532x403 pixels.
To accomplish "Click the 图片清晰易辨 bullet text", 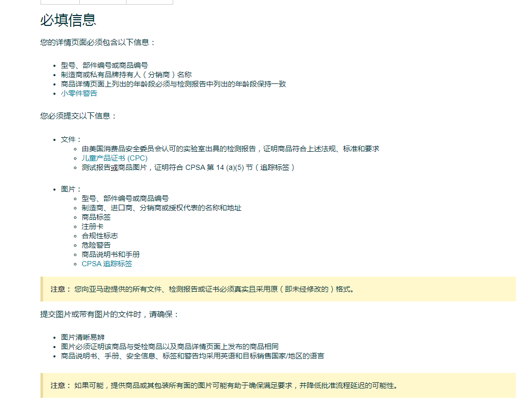I will click(82, 337).
